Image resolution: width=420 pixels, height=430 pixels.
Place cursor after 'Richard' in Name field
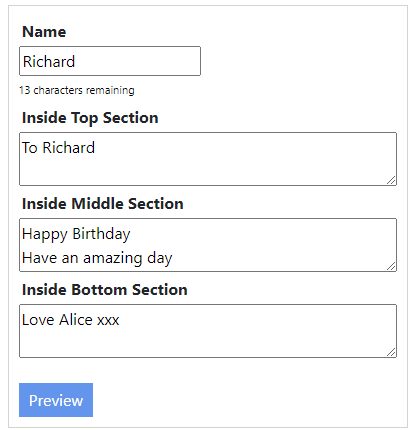click(x=76, y=62)
